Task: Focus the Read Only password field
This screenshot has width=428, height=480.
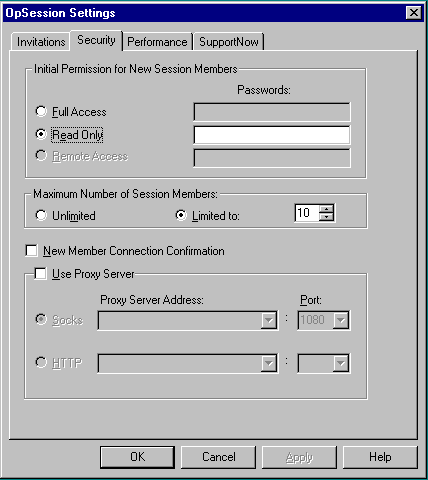Action: 272,135
